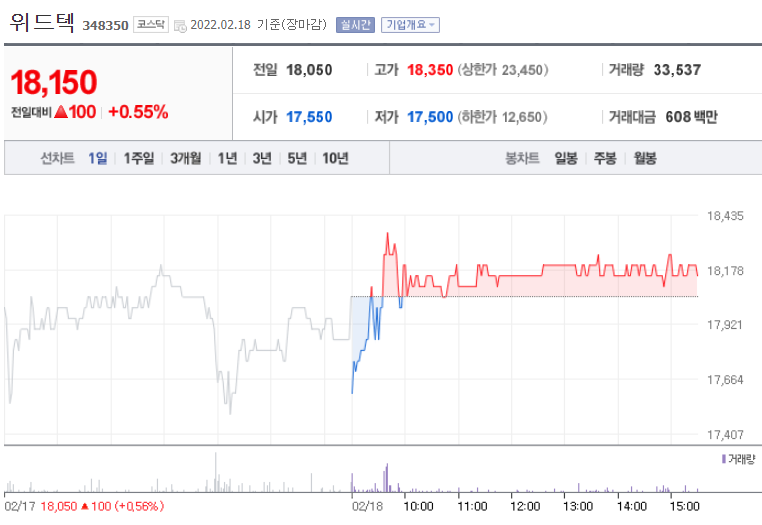This screenshot has height=525, width=762.
Task: Click the calendar clock icon beside date
Action: (x=180, y=26)
